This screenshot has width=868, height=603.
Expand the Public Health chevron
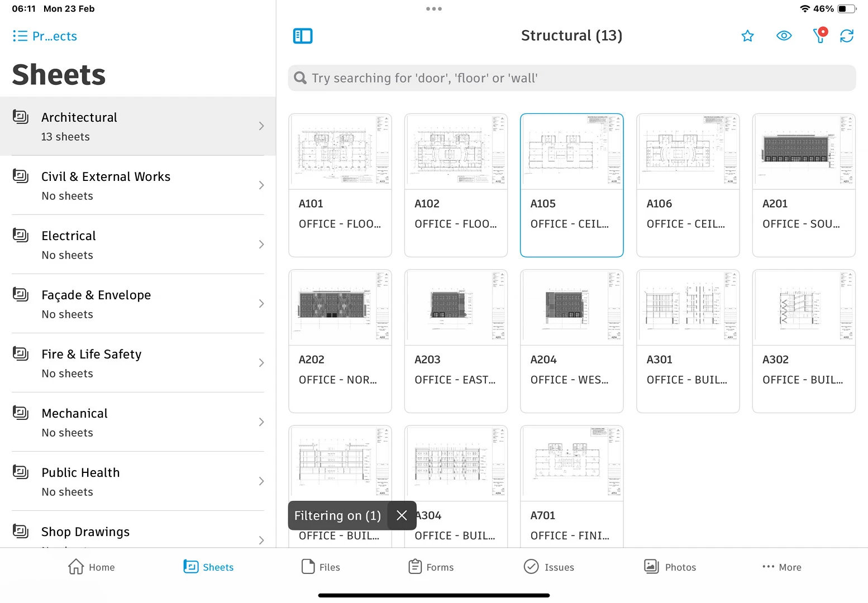click(261, 481)
